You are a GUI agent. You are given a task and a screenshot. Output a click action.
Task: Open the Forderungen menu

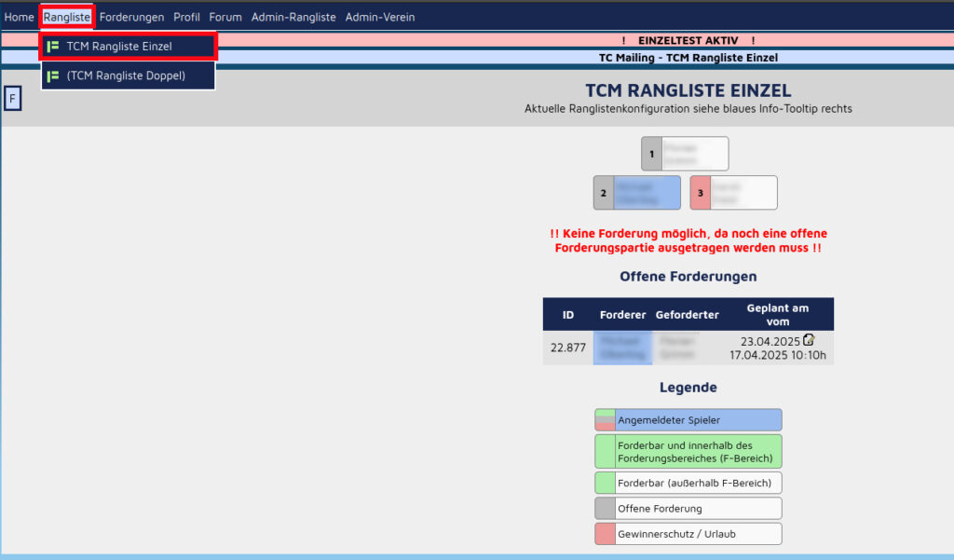(131, 17)
